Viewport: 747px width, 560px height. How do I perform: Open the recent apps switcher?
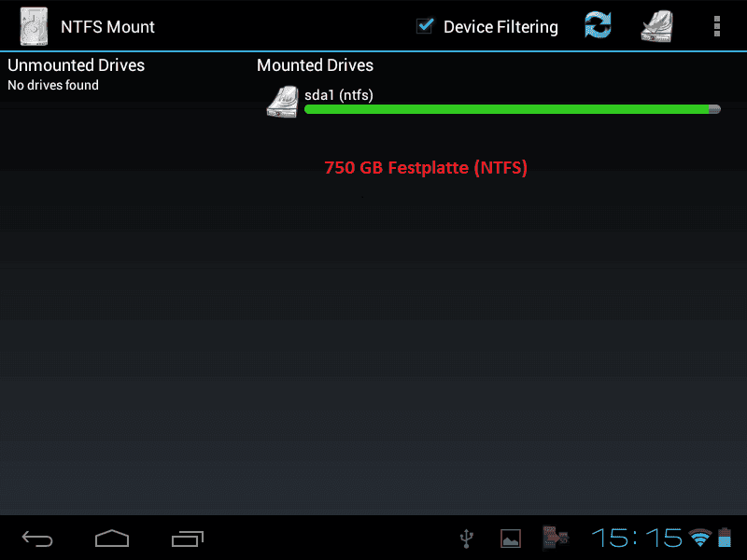tap(188, 539)
